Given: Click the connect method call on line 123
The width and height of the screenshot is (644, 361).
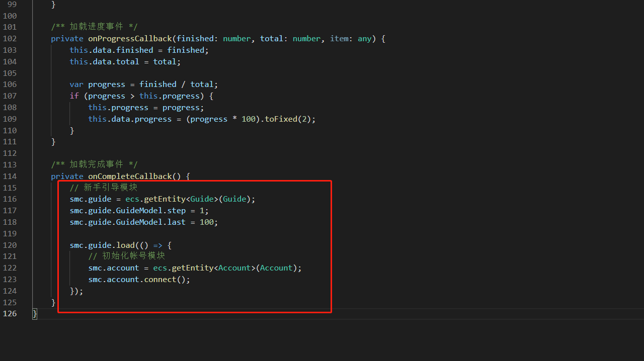Looking at the screenshot, I should click(163, 280).
